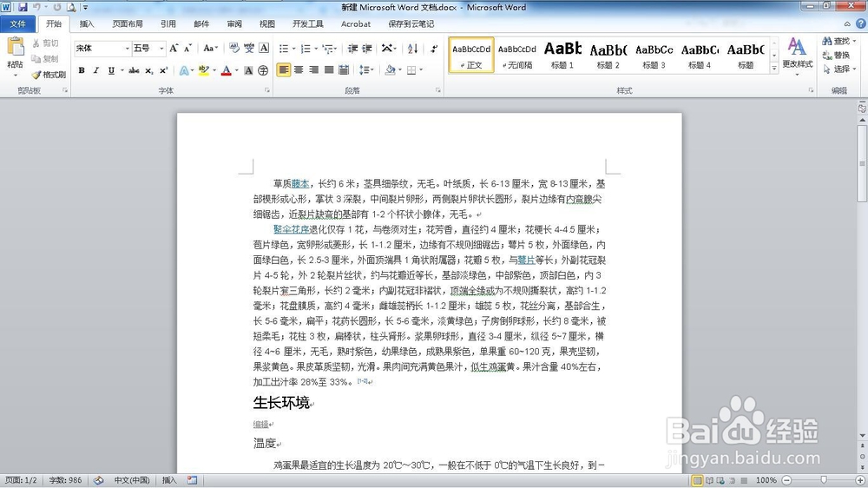Screen dimensions: 868x488
Task: Click the Decrease Indent icon
Action: [352, 49]
